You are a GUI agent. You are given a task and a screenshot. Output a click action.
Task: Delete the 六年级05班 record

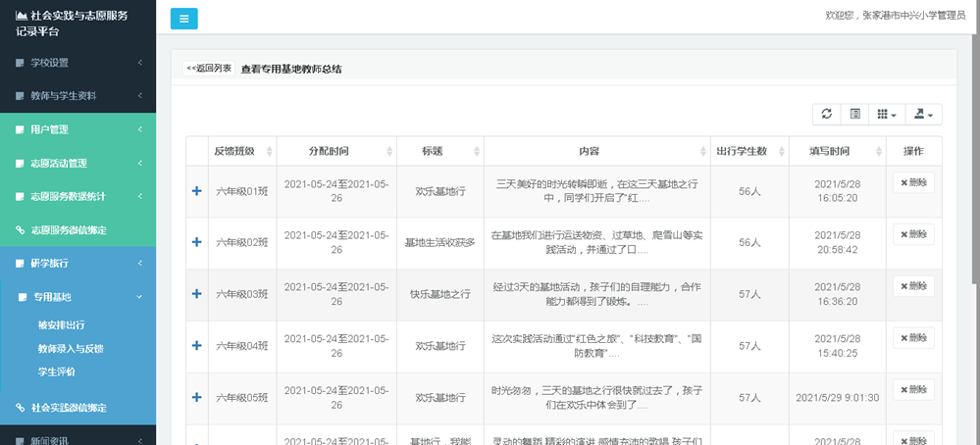click(x=913, y=389)
